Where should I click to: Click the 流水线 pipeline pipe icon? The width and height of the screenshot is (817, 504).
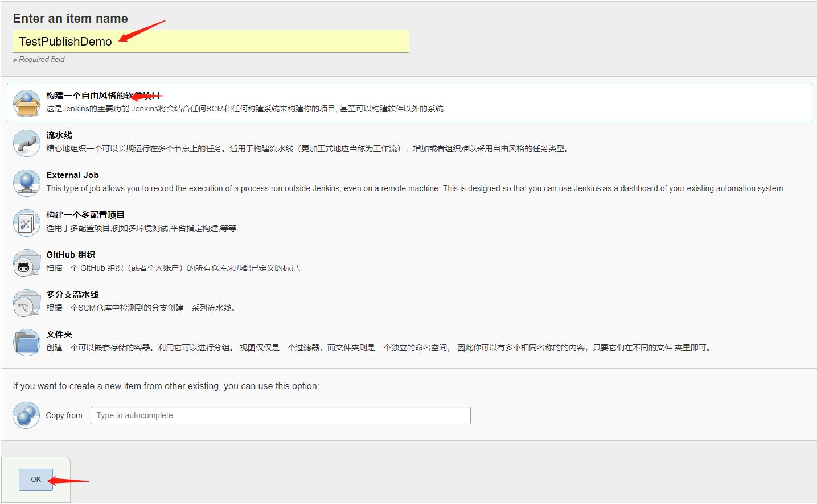pyautogui.click(x=27, y=143)
